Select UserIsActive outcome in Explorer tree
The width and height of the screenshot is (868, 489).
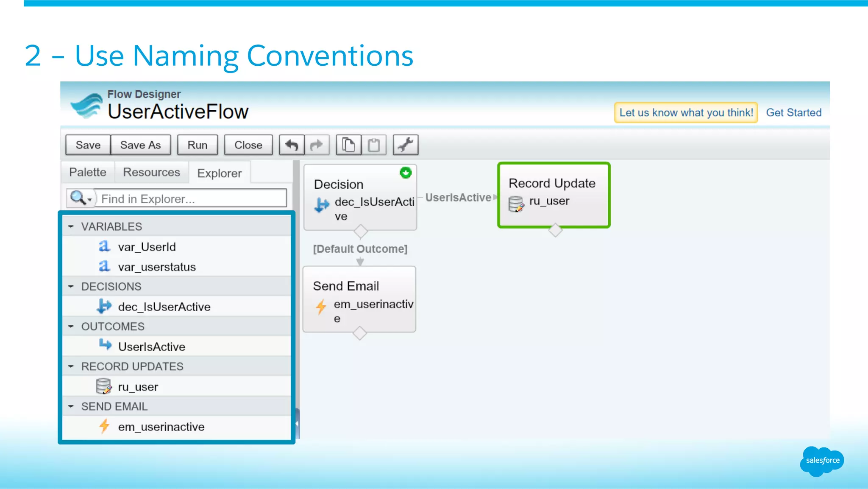coord(176,346)
